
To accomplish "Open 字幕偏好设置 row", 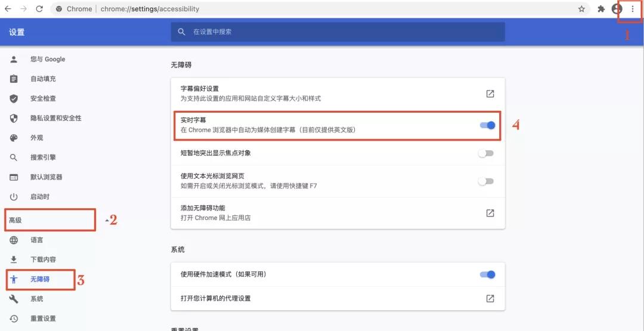I will 338,94.
